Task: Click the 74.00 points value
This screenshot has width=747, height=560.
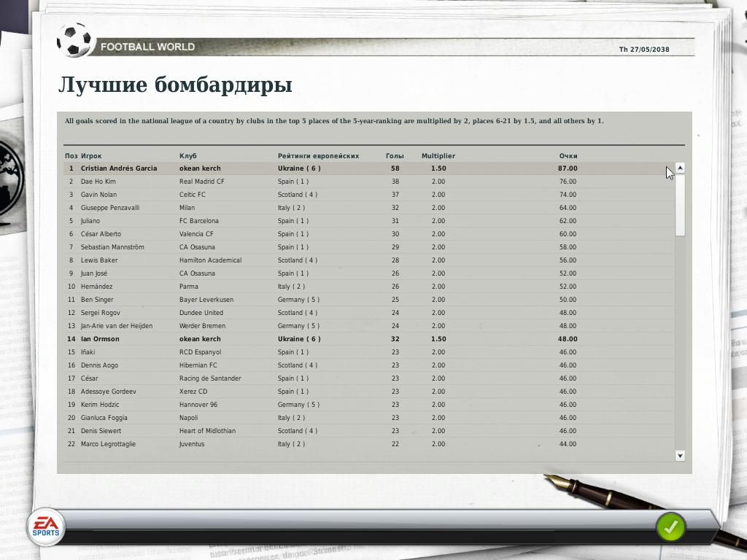Action: pyautogui.click(x=568, y=194)
